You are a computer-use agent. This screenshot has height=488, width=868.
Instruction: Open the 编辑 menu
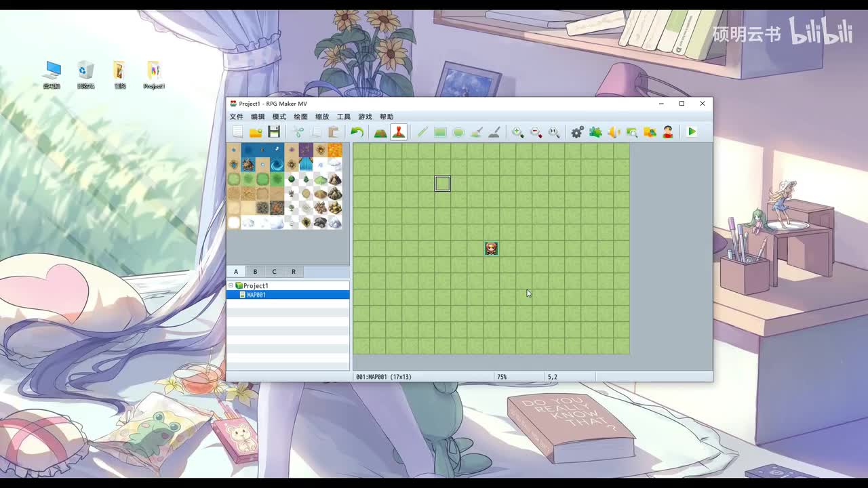tap(258, 117)
